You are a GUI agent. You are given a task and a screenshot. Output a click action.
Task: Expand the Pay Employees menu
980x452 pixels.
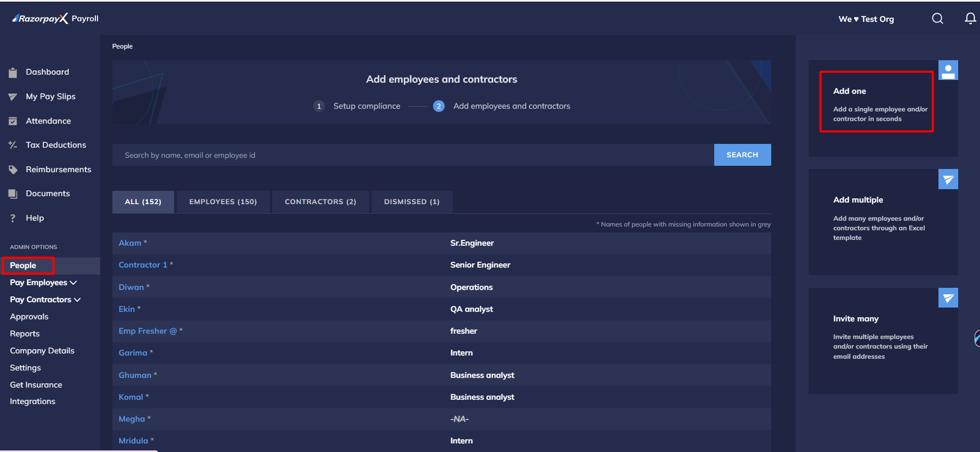43,282
